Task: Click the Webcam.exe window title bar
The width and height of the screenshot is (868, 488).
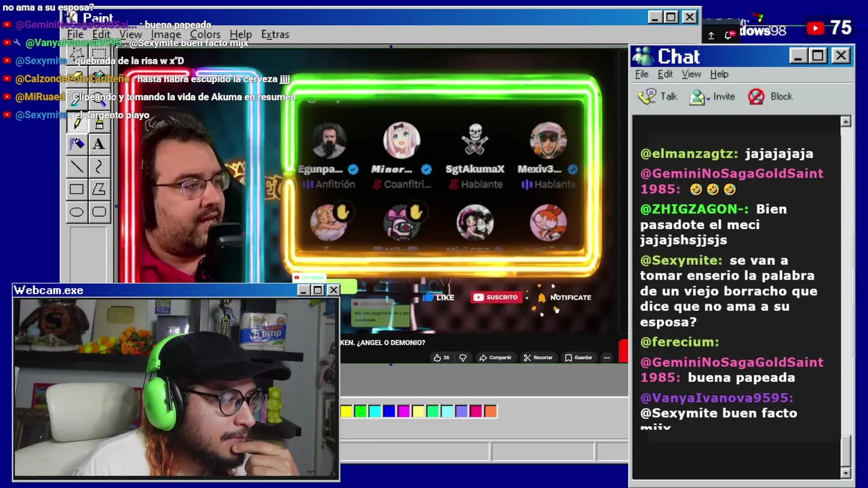Action: [x=176, y=290]
